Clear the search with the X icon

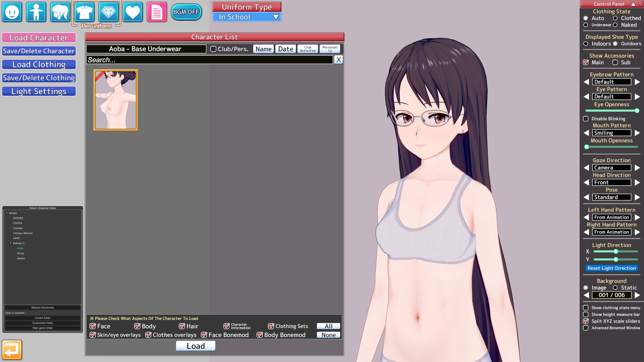339,60
